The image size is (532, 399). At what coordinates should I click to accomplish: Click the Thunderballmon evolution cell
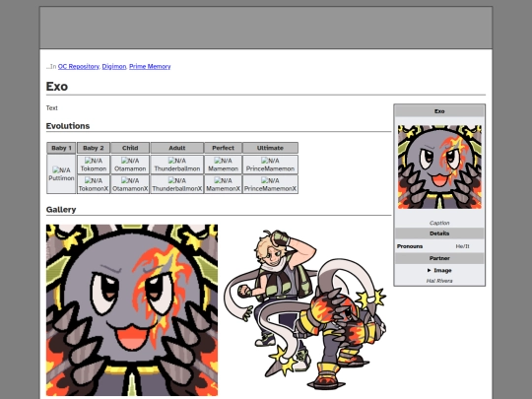pos(177,165)
